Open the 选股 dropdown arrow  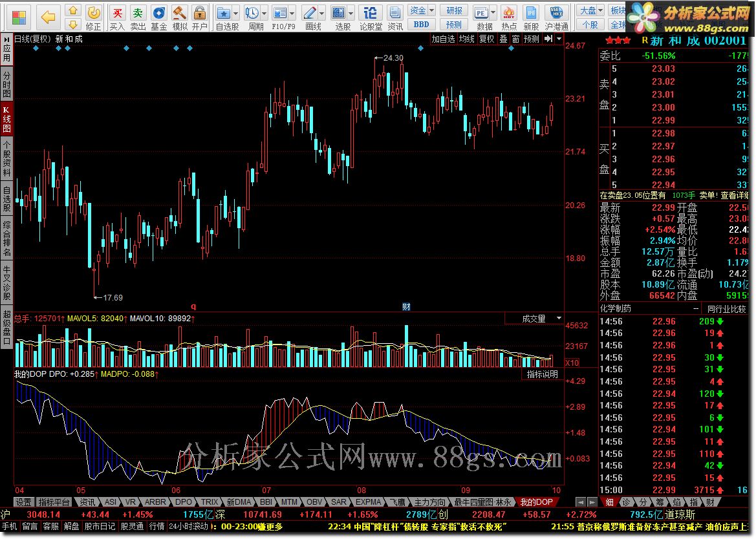pyautogui.click(x=351, y=14)
